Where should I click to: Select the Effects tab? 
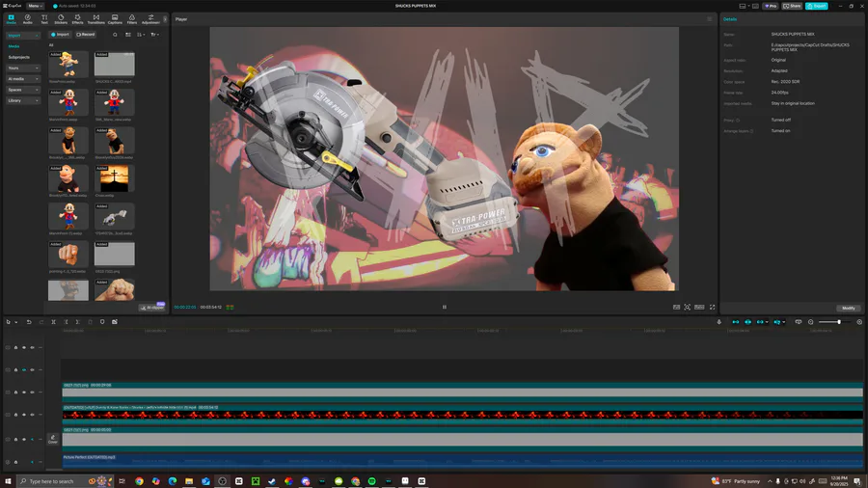(x=77, y=19)
